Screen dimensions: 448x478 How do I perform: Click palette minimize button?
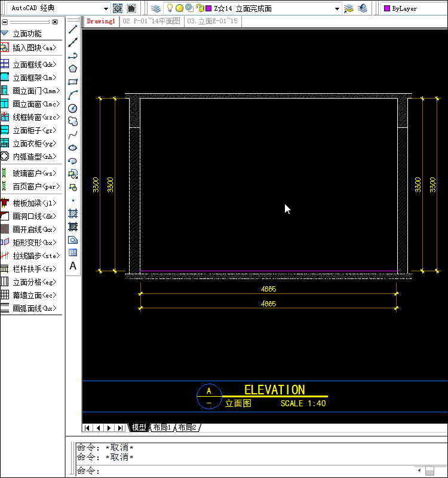(5, 22)
